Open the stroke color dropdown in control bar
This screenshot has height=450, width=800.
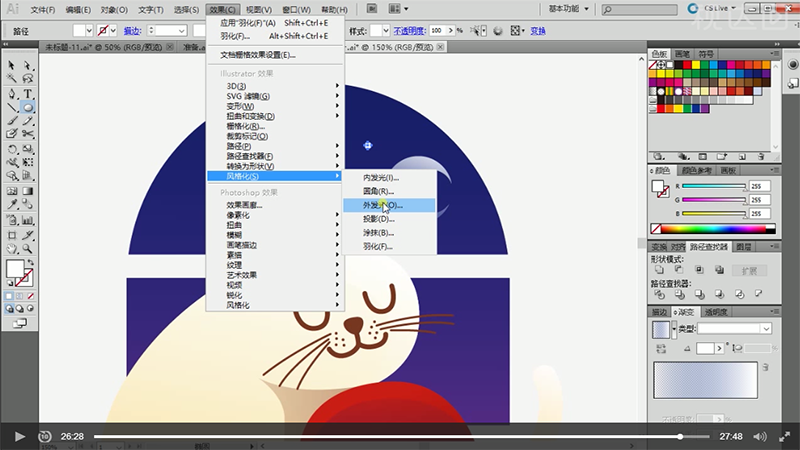click(113, 31)
